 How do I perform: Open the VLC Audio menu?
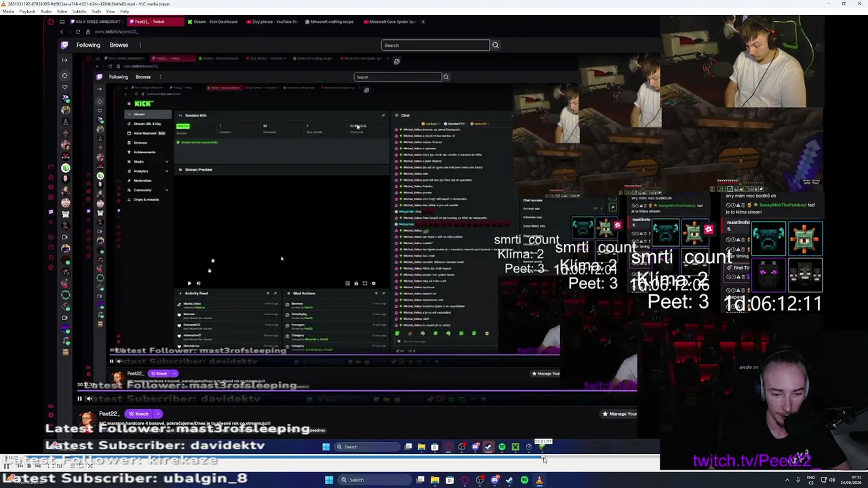tap(46, 12)
